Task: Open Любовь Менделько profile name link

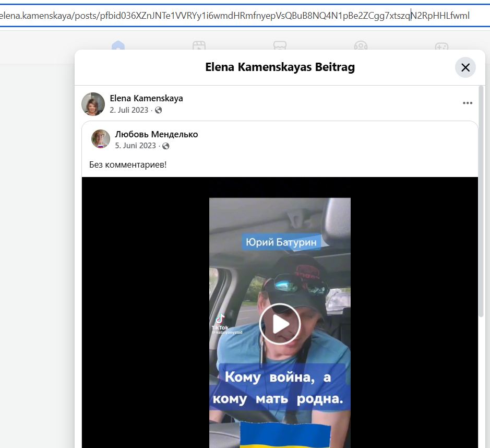Action: coord(156,134)
